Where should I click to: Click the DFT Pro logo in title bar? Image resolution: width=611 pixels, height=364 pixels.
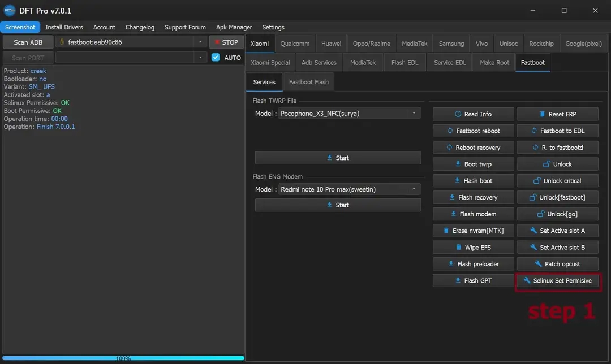point(10,11)
